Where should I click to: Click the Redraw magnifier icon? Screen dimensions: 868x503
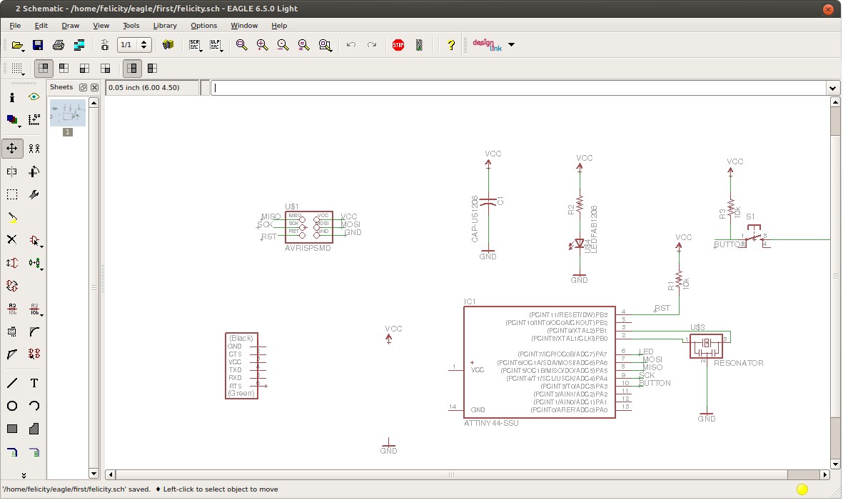pos(303,45)
